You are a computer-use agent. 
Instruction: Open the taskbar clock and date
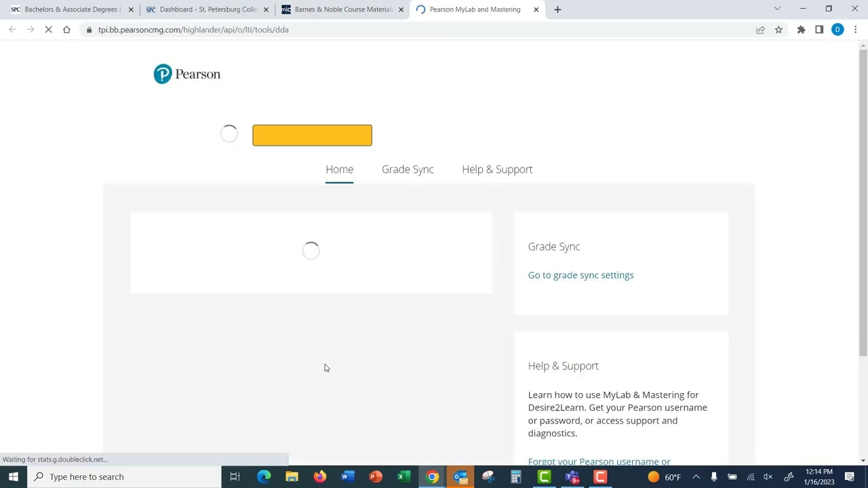[x=819, y=476]
